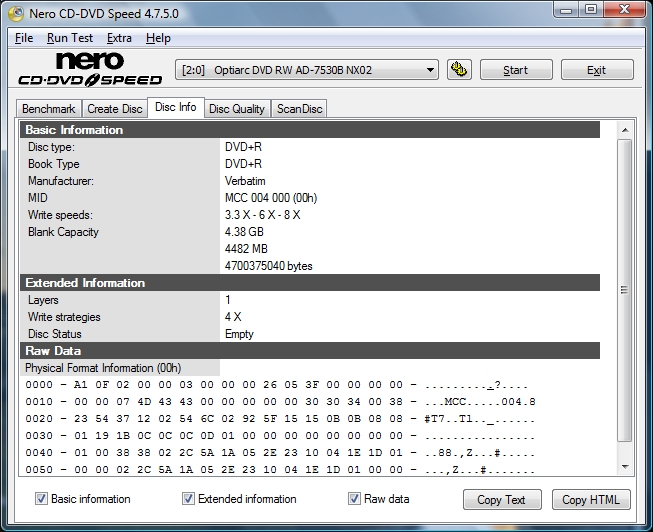Click the Basic Information section header
Viewport: 653px width, 532px height.
pos(310,130)
